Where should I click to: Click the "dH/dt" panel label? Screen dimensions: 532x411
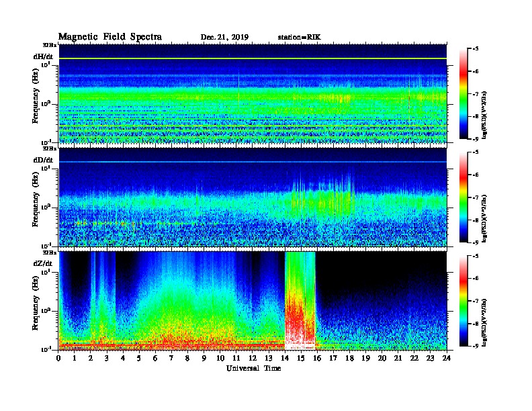[x=43, y=56]
